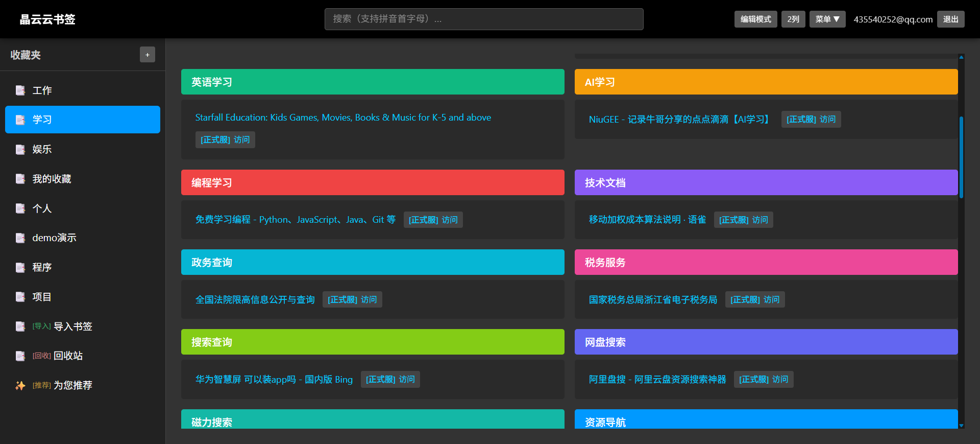Click the sparkle icon beside 为您推荐
Viewport: 980px width, 444px height.
click(20, 385)
